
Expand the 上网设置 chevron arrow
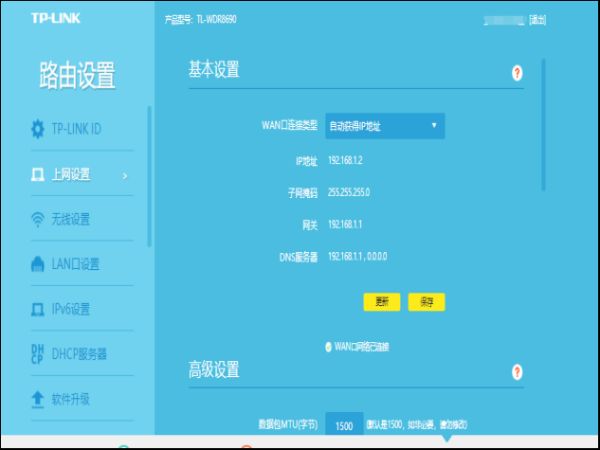coord(125,176)
